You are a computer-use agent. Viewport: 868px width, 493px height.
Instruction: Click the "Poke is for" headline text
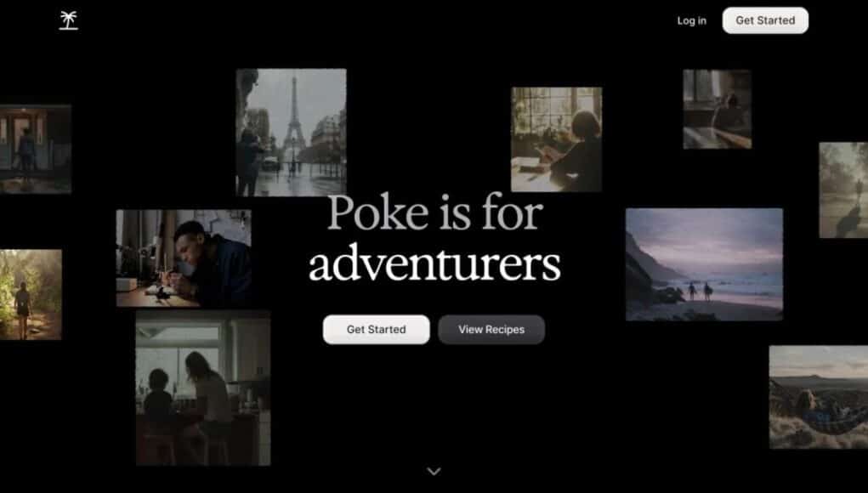click(x=434, y=212)
